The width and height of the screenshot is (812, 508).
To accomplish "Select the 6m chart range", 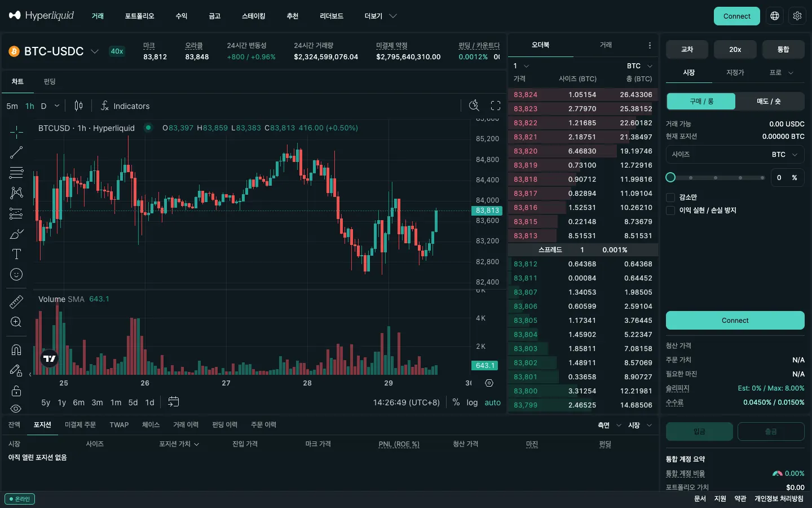I will (78, 402).
